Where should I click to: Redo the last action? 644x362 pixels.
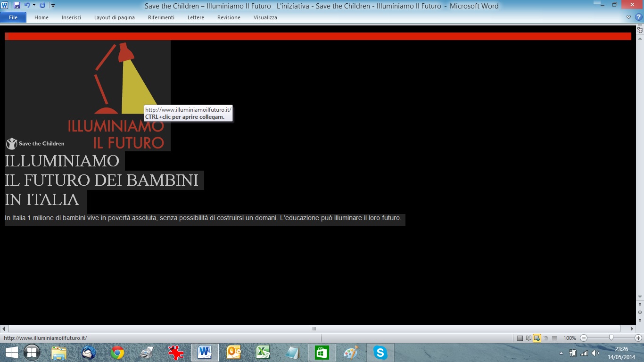(42, 5)
